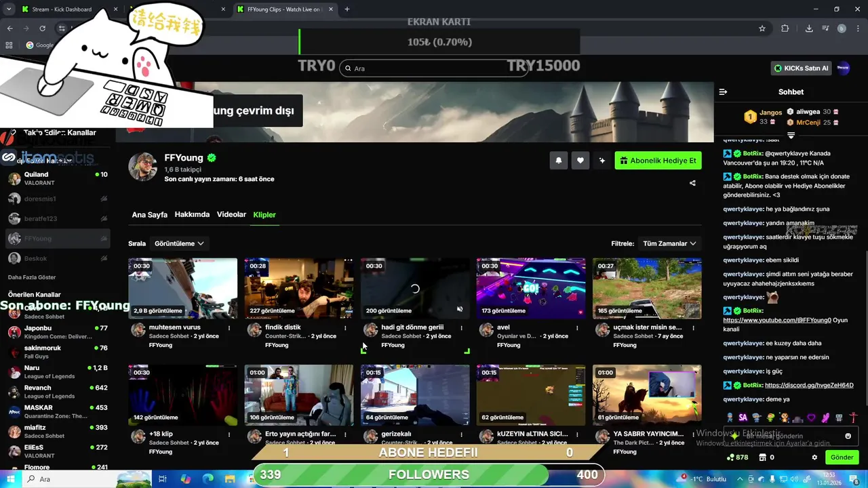Send the chat message with Gönder
Image resolution: width=868 pixels, height=488 pixels.
pos(842,457)
